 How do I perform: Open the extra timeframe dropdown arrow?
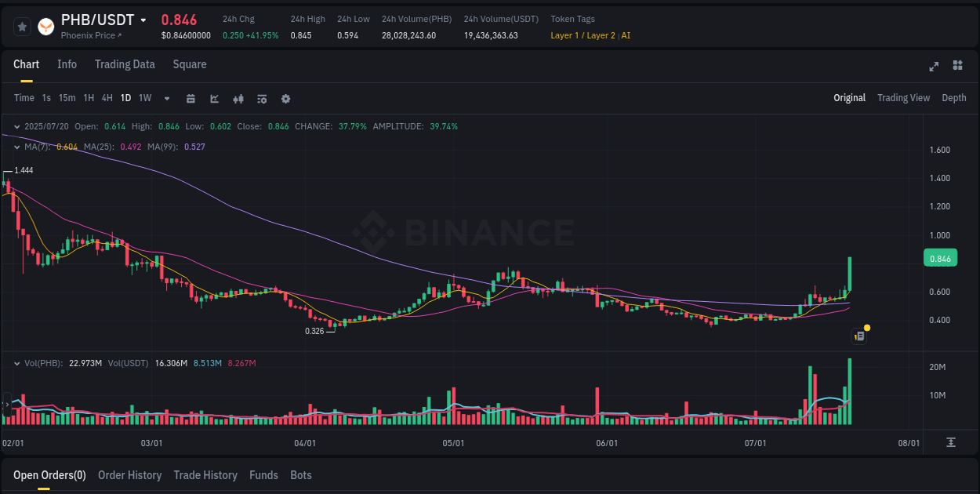pyautogui.click(x=166, y=99)
